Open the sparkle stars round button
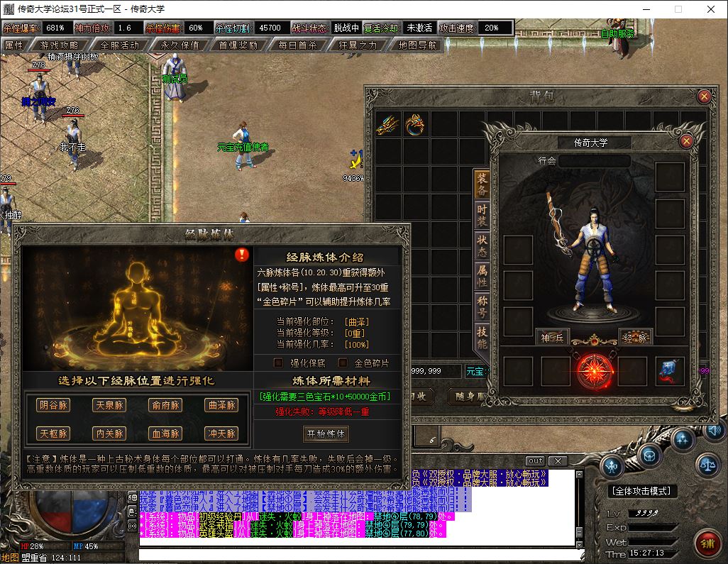 pyautogui.click(x=682, y=439)
